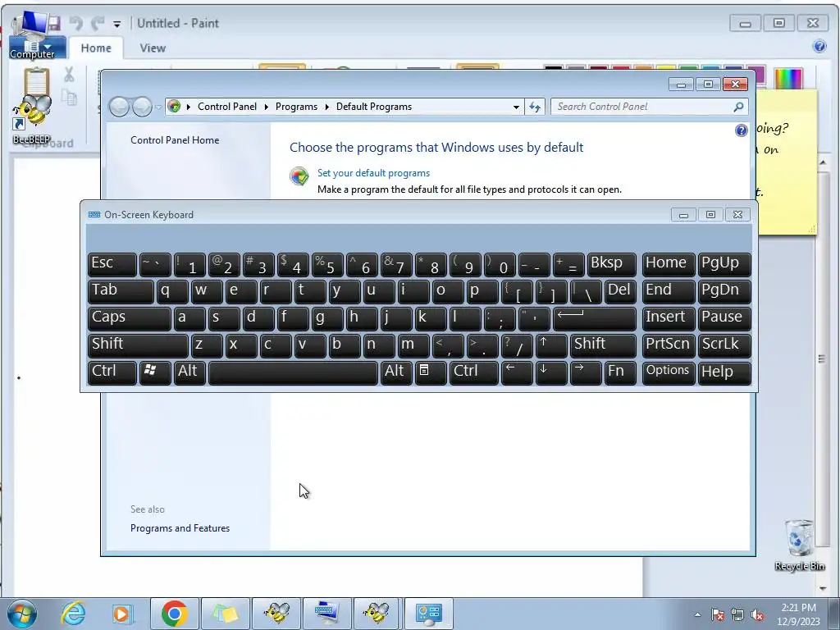Viewport: 840px width, 630px height.
Task: Click the Esc key on keyboard
Action: (x=112, y=265)
